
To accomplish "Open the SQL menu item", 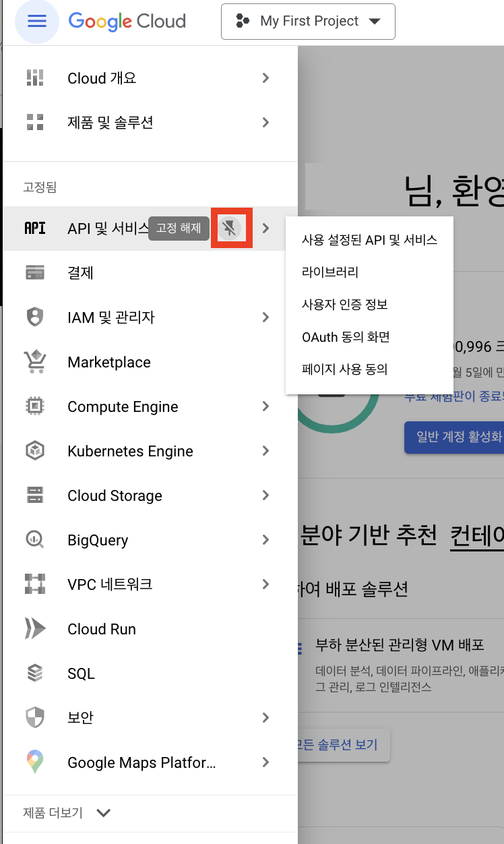I will 150,673.
